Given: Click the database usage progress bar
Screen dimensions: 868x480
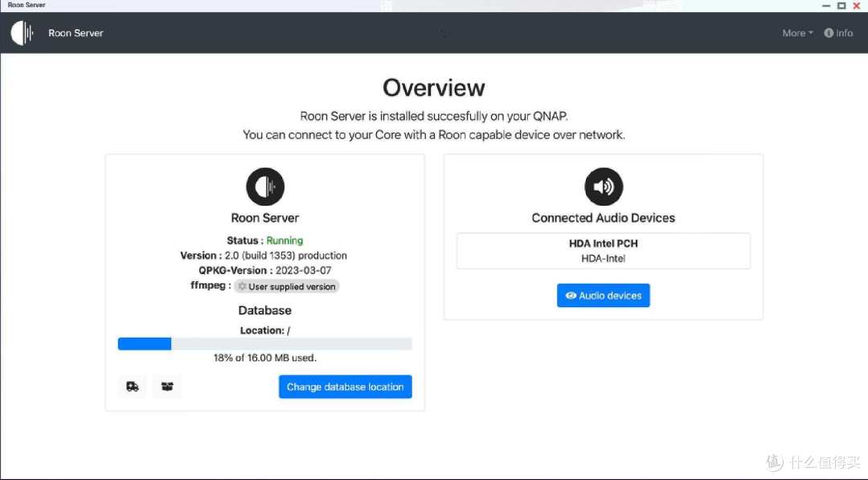Looking at the screenshot, I should click(x=264, y=344).
